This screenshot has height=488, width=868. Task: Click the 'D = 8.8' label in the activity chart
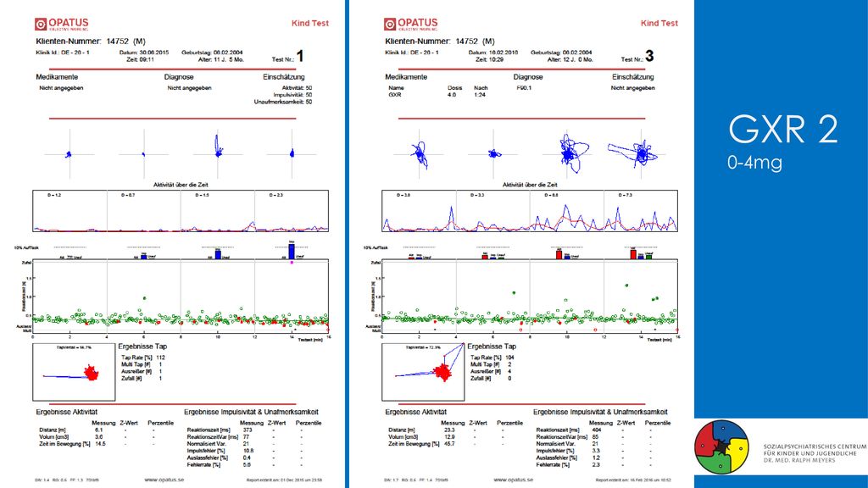[551, 196]
